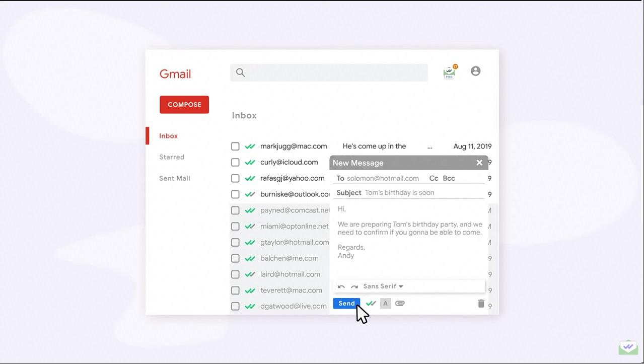Send the message with the Send button
Screen dimensions: 644x364
pos(346,303)
